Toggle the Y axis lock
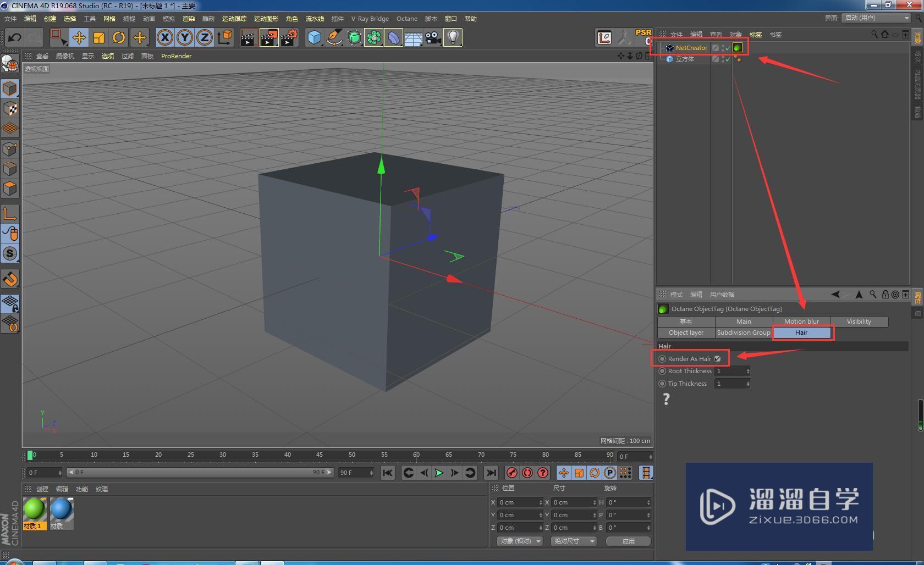Viewport: 924px width, 565px height. coord(185,37)
